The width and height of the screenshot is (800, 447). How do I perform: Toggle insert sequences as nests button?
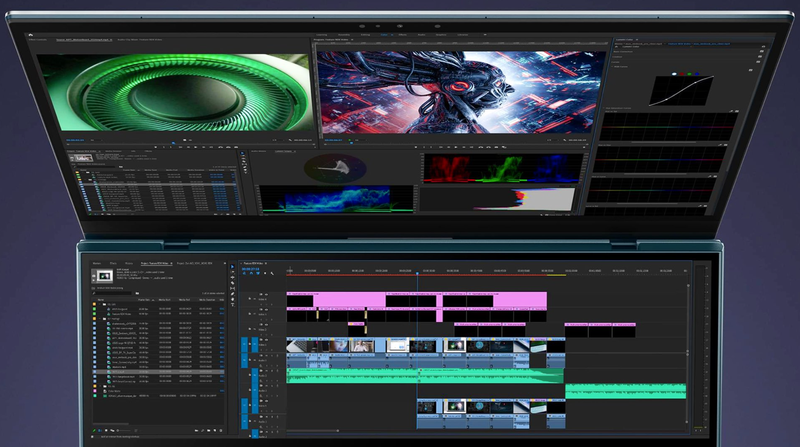[244, 273]
